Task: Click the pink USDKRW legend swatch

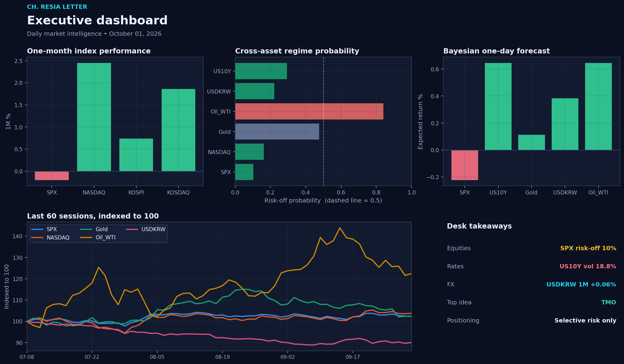Action: pos(132,229)
